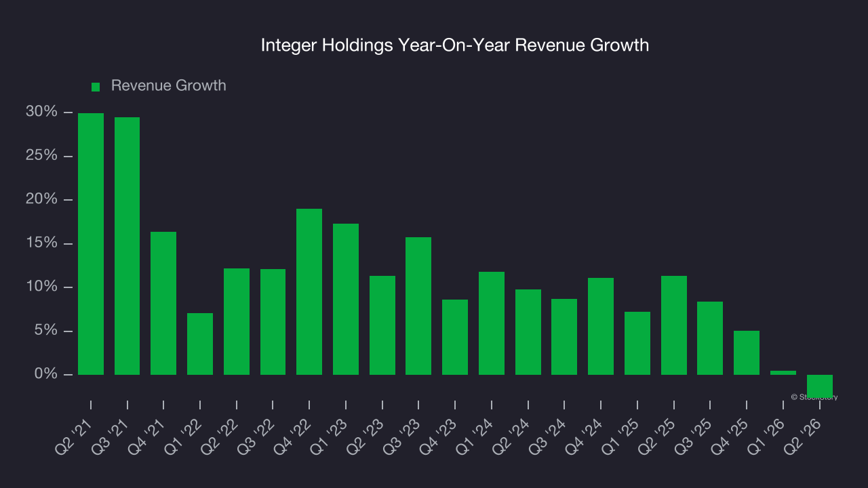
Task: Select the Q3 '21 revenue growth bar
Action: click(x=127, y=246)
